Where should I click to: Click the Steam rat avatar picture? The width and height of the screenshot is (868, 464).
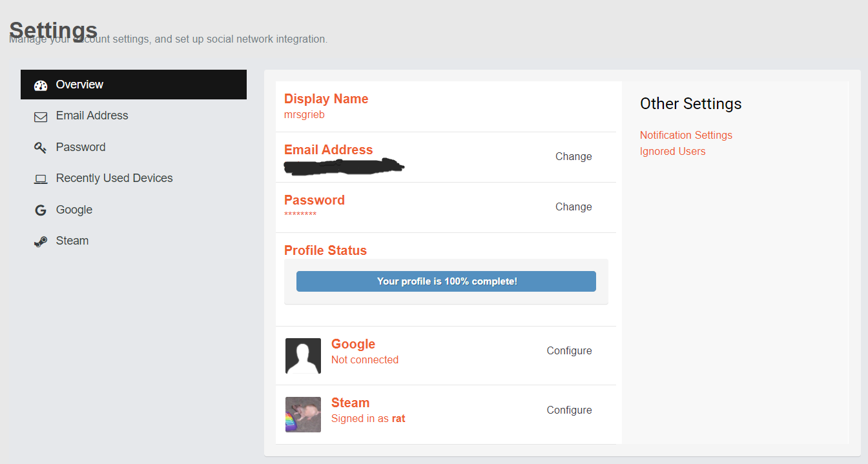click(303, 414)
